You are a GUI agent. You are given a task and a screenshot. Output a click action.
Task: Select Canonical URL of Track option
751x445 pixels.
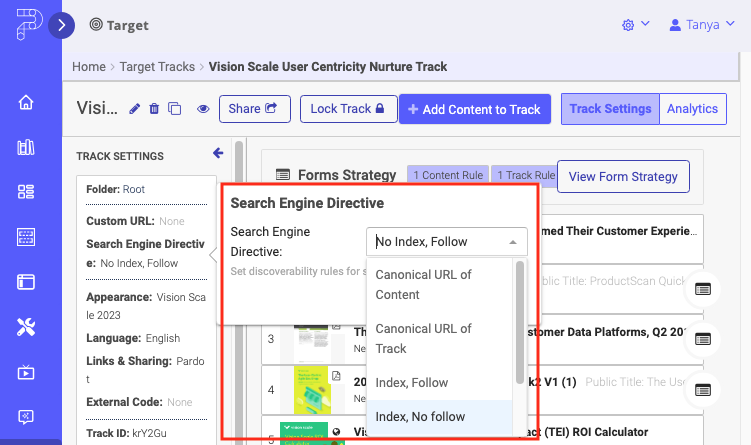pos(439,339)
